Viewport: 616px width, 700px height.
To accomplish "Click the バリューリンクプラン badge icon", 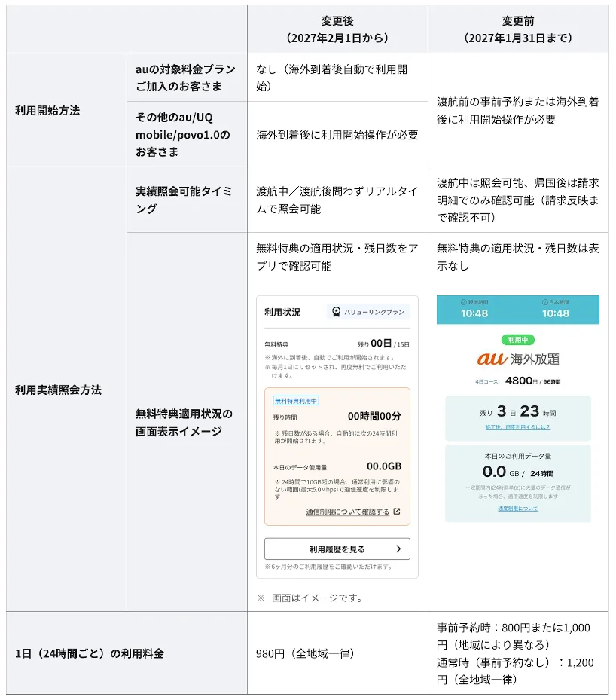I will [x=337, y=312].
